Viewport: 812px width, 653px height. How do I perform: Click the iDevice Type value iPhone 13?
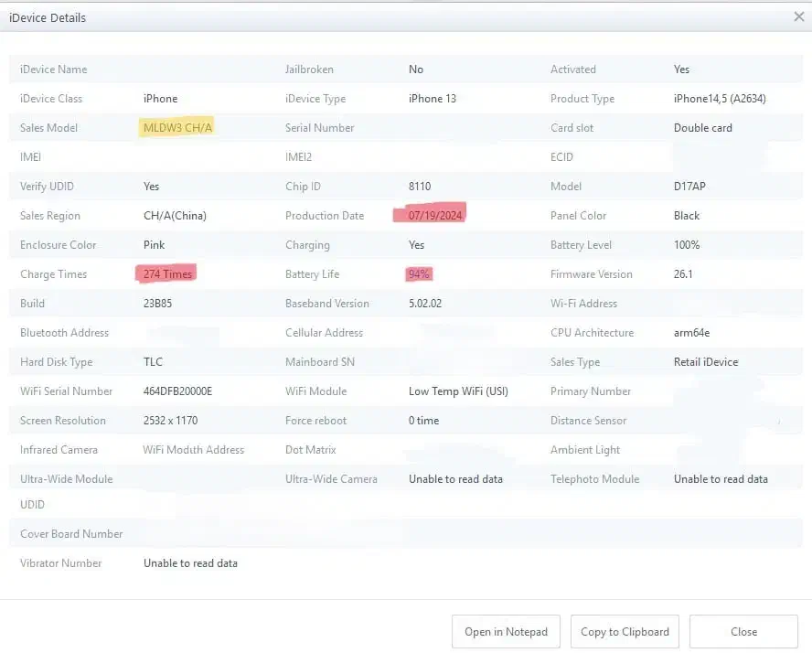pos(433,99)
